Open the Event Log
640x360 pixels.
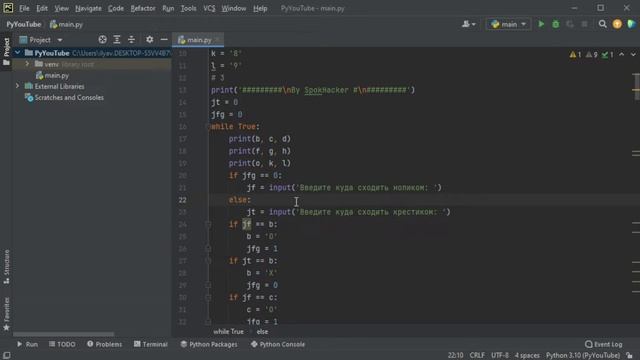point(604,344)
